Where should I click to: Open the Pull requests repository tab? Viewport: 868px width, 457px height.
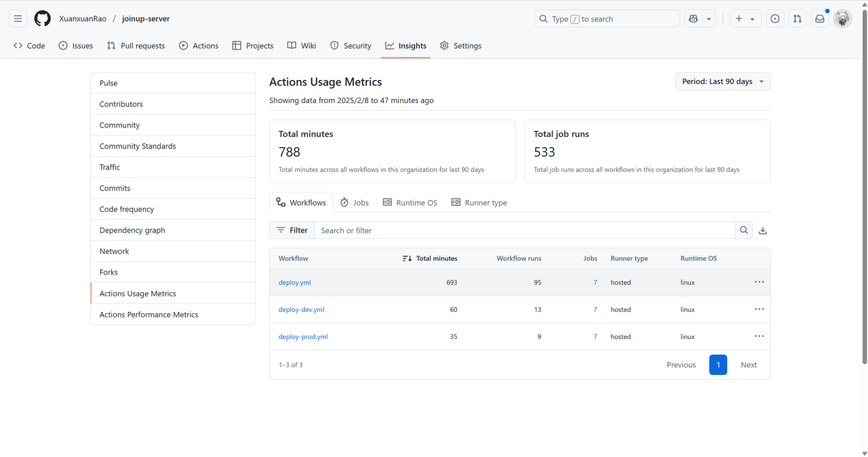tap(136, 45)
